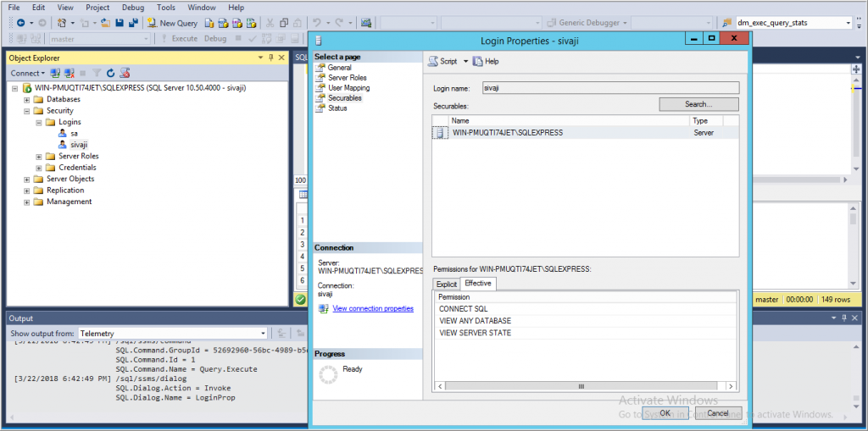Collapse the Logins node
868x431 pixels.
(x=39, y=122)
